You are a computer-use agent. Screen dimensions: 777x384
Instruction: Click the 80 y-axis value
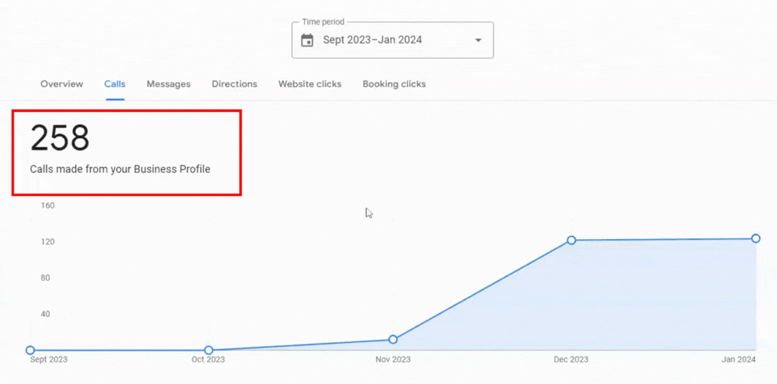46,278
